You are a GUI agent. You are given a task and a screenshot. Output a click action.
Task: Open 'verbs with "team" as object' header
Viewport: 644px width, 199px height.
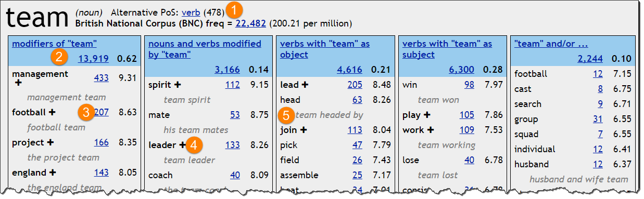325,49
